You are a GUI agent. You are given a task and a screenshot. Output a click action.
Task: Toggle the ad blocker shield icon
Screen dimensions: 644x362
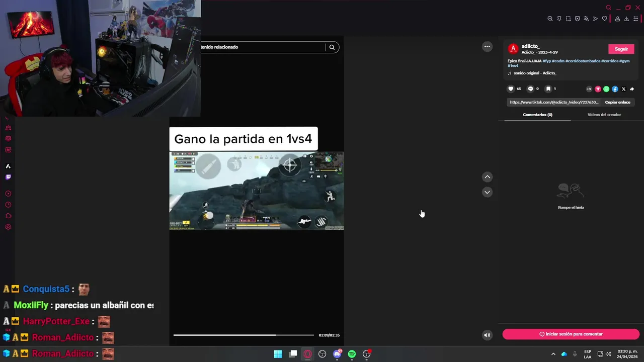577,19
